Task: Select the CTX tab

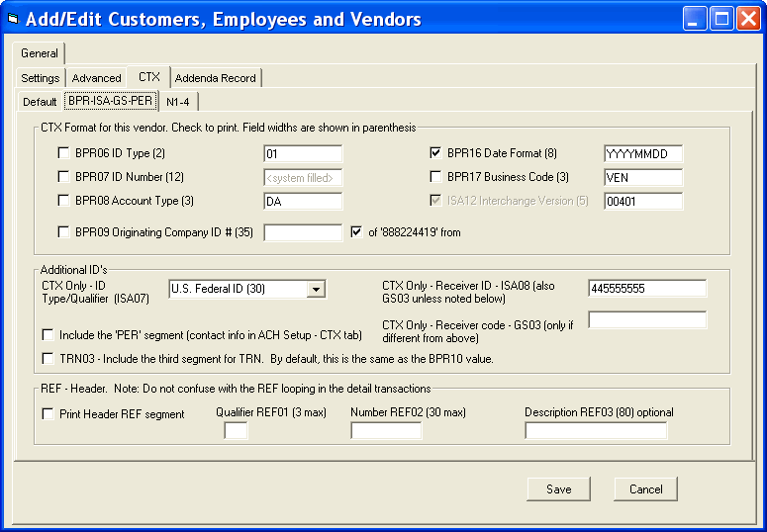Action: (x=149, y=77)
